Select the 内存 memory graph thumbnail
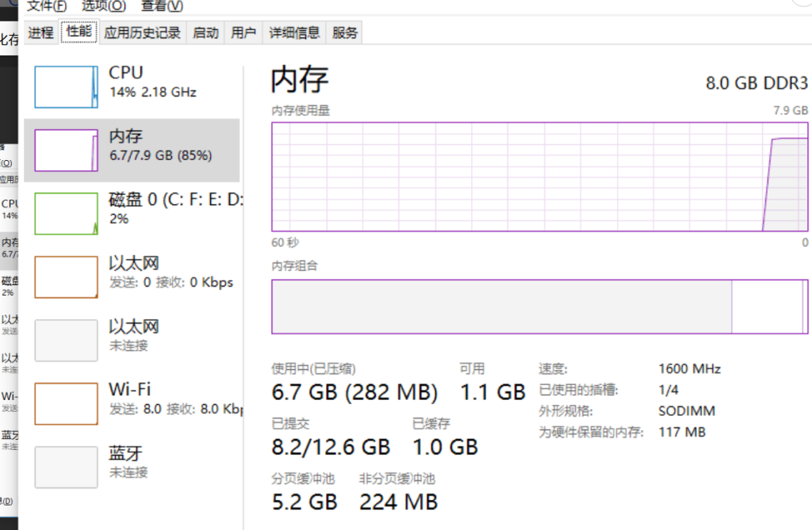This screenshot has width=812, height=530. coord(66,151)
